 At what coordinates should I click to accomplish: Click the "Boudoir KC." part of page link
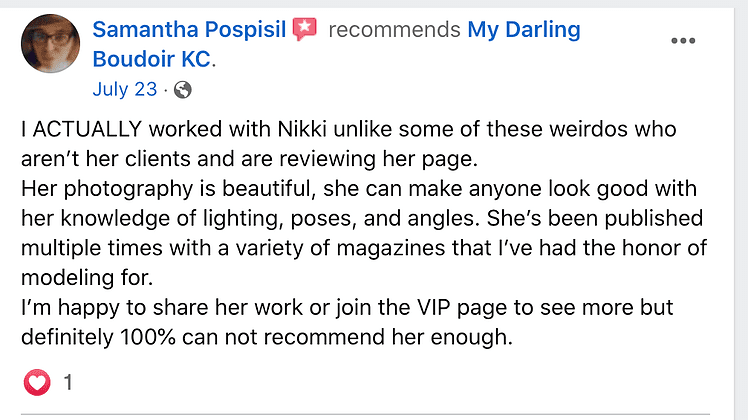tap(153, 59)
